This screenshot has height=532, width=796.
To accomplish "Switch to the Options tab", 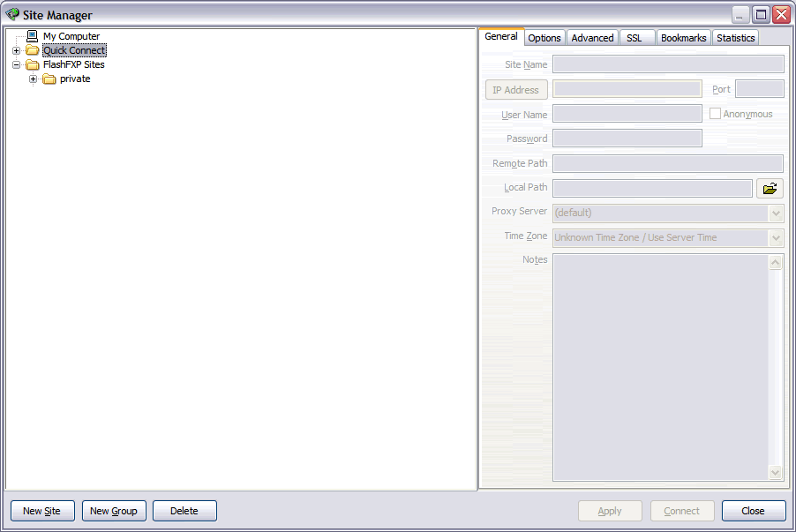I will pos(544,38).
